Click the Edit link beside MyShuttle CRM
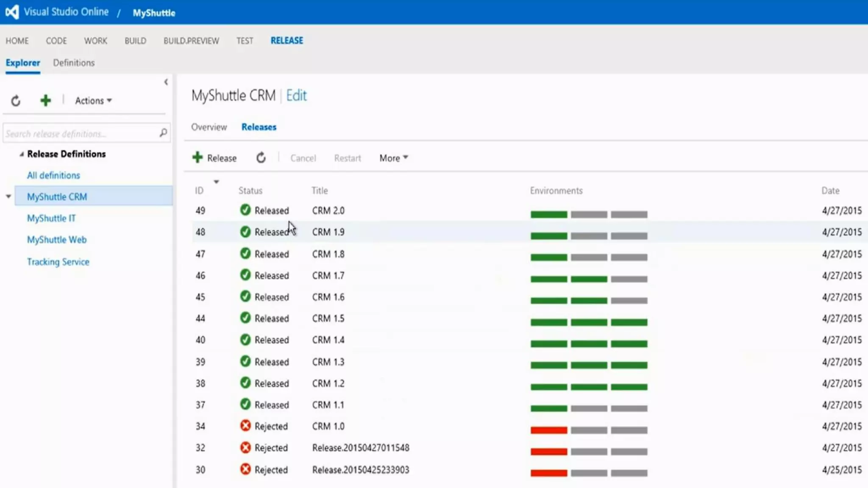 tap(296, 96)
